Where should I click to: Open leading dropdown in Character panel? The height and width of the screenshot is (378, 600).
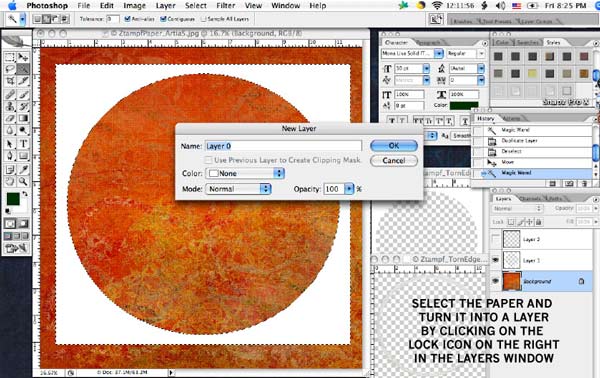[x=481, y=68]
